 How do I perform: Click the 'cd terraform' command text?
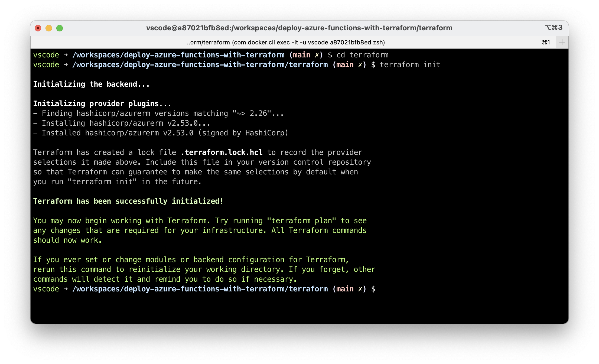point(362,55)
